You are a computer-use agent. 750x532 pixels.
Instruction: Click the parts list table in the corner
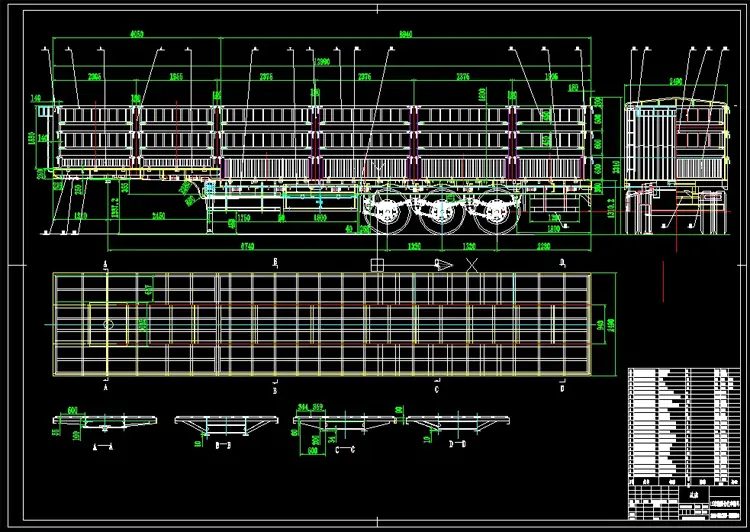684,427
